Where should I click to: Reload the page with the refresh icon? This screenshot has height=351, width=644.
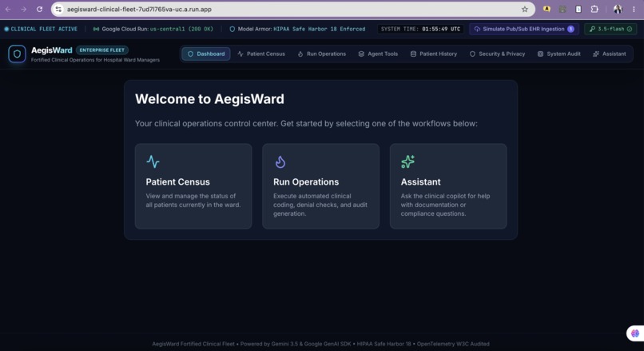39,9
